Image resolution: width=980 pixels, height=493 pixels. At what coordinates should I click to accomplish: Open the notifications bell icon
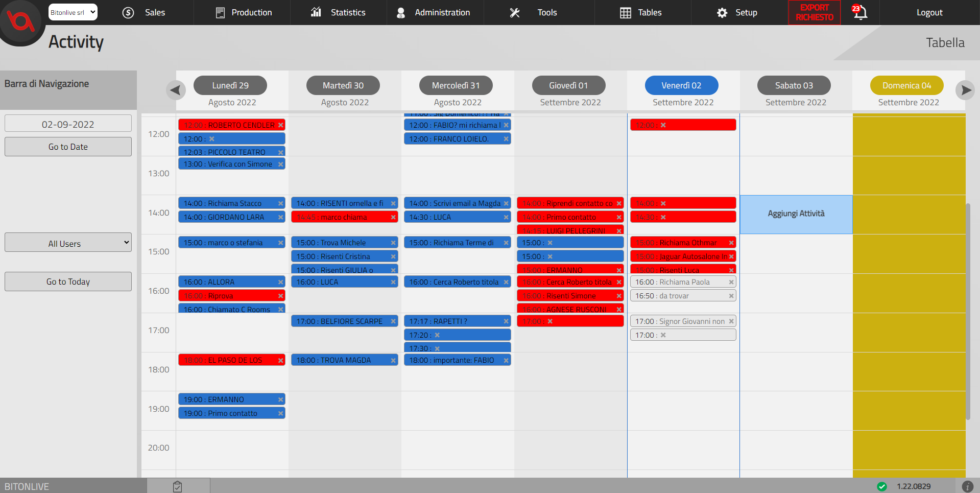860,12
